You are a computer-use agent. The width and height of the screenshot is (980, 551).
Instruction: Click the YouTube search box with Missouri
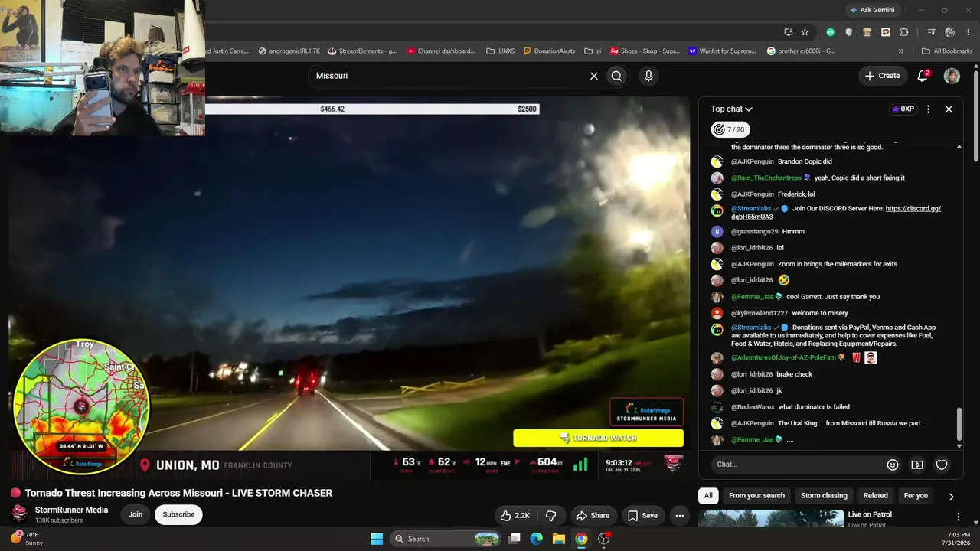(449, 76)
